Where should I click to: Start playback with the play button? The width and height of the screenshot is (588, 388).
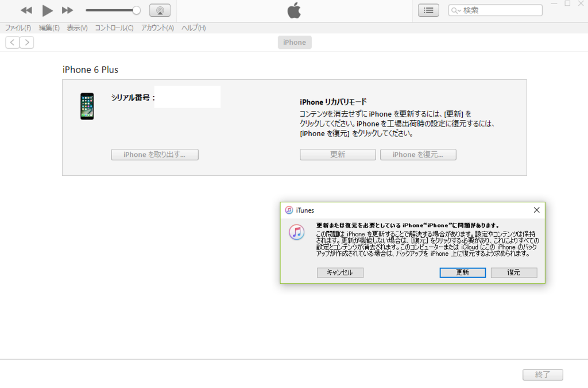47,10
